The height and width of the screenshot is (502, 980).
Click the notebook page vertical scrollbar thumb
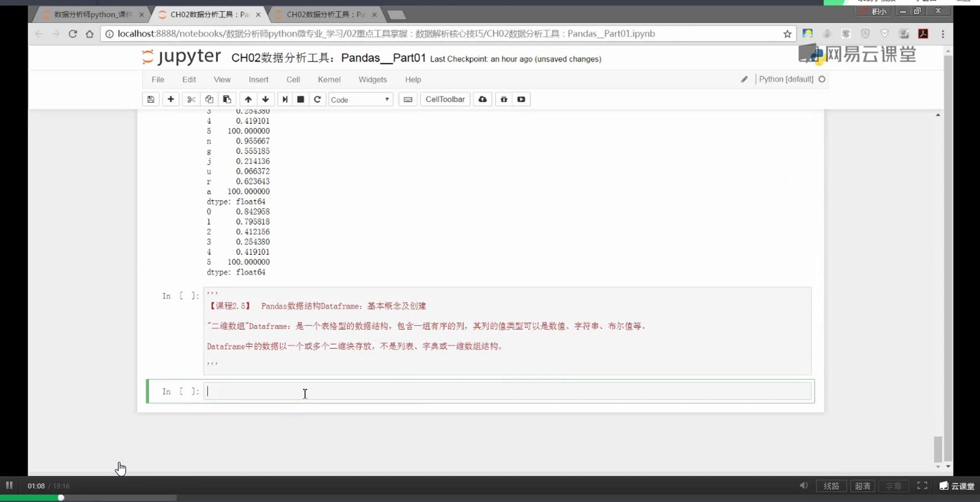click(938, 449)
